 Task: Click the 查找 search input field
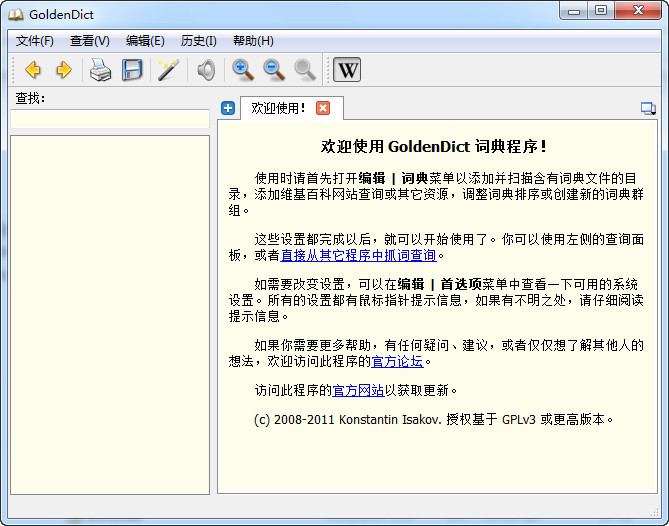(110, 119)
